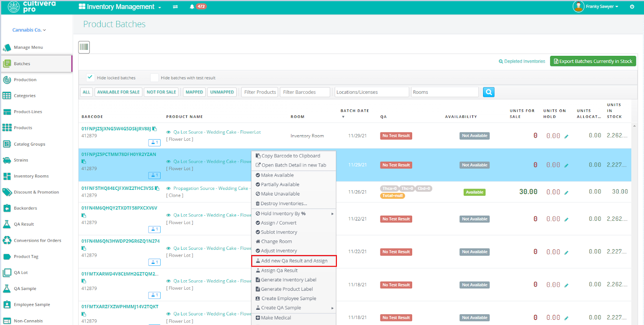Click the green Available status badge

[475, 192]
